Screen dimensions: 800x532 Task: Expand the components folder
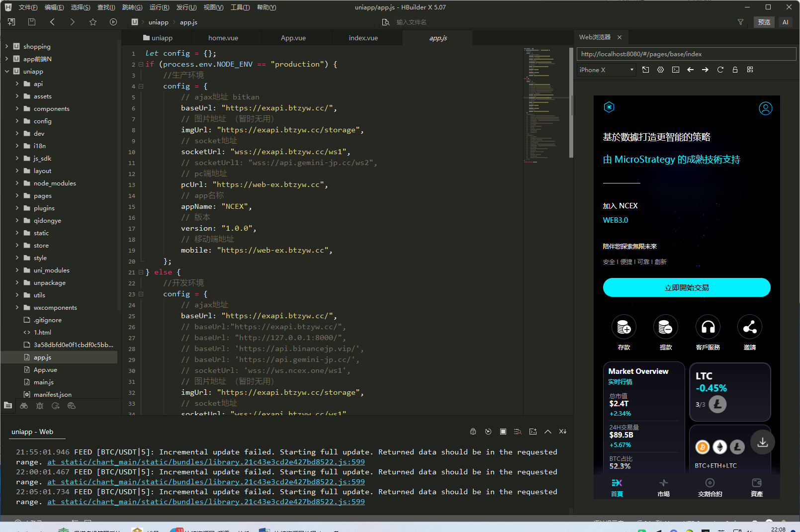pyautogui.click(x=17, y=108)
